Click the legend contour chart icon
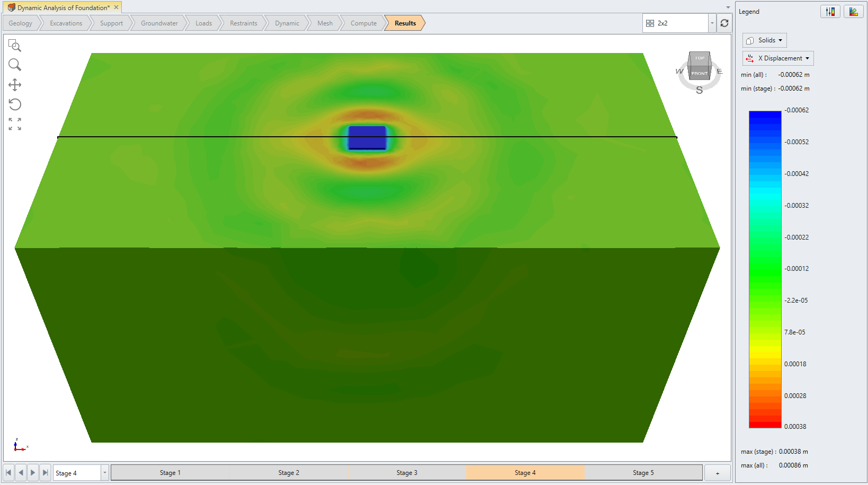The image size is (868, 485). (x=854, y=12)
